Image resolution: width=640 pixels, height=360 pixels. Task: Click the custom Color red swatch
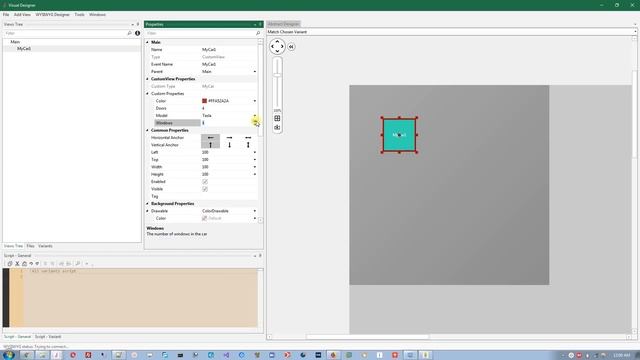[204, 101]
